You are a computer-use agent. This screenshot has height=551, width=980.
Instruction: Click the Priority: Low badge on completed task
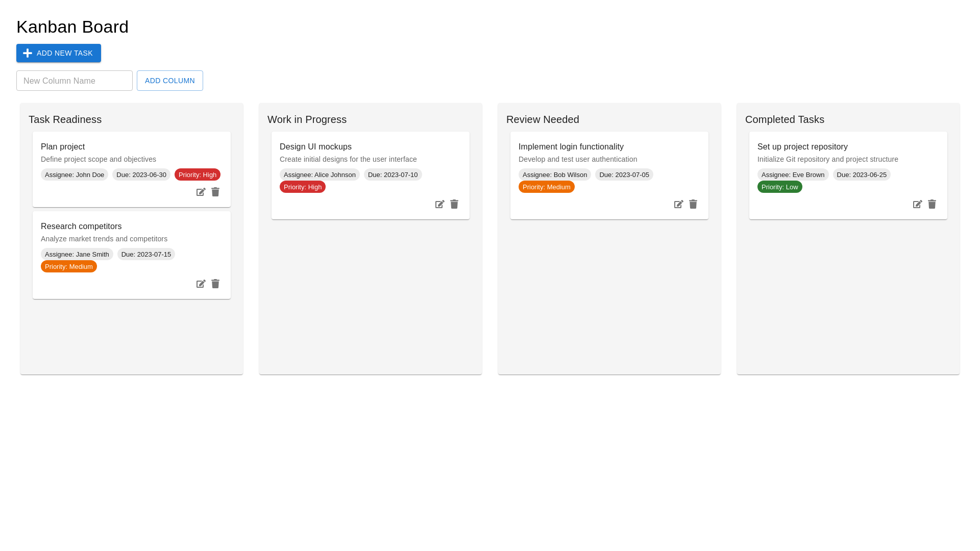779,187
